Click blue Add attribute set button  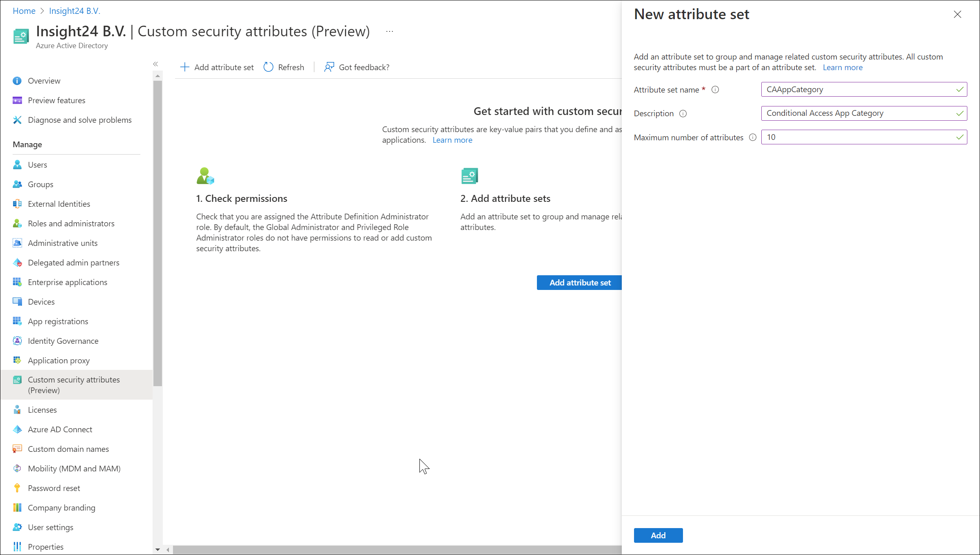point(579,283)
